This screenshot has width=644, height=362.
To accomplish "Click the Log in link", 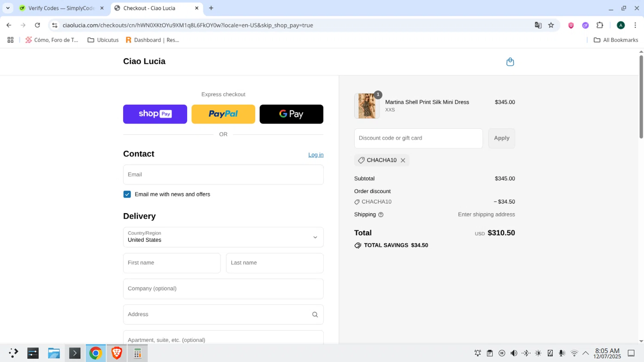I will click(x=316, y=155).
